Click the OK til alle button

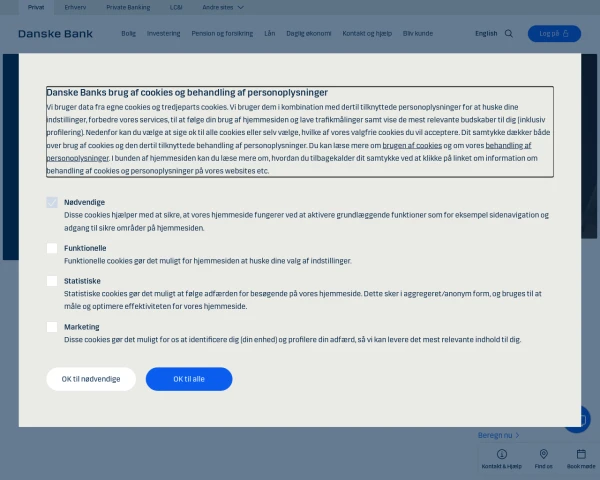point(189,379)
